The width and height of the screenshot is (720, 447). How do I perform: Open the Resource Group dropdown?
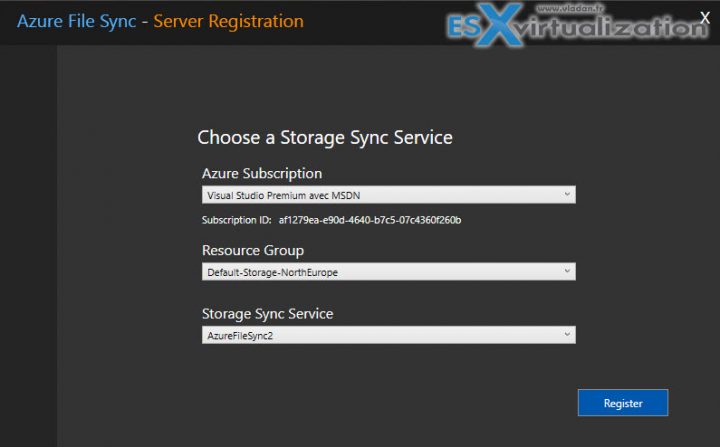tap(388, 272)
